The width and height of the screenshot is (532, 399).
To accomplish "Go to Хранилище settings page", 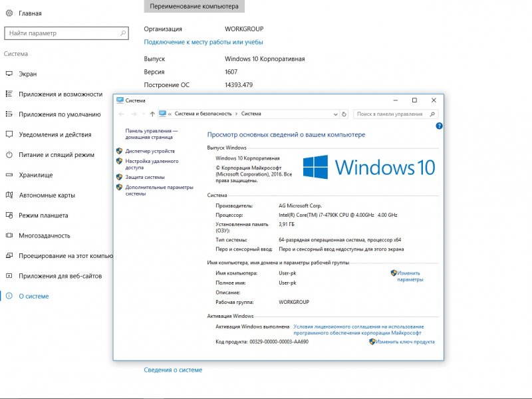I will 36,175.
